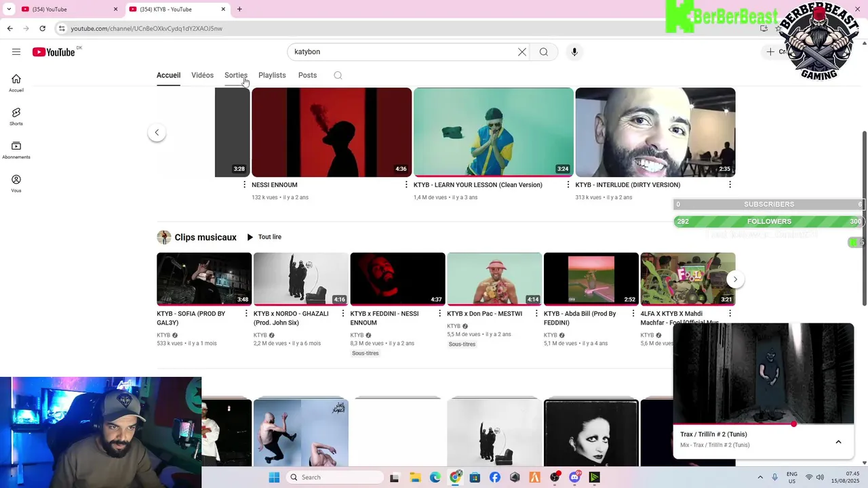Open the browser tab search dropdown
This screenshot has width=868, height=488.
[8, 9]
